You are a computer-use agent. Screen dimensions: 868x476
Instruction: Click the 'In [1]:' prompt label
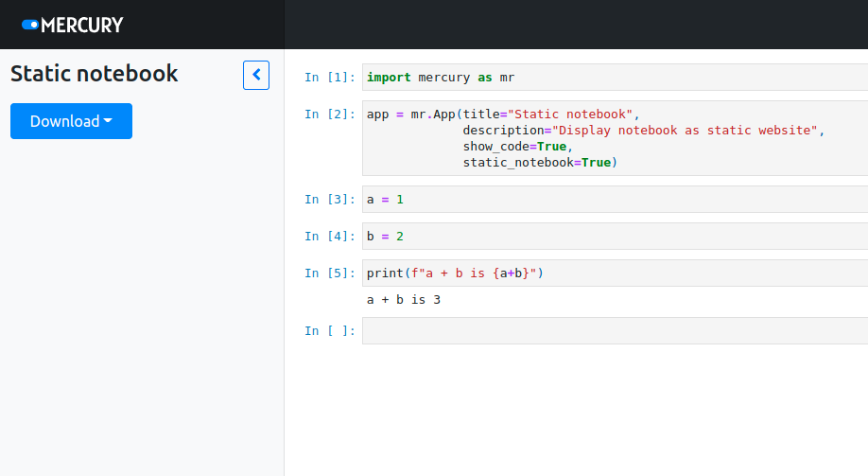329,77
